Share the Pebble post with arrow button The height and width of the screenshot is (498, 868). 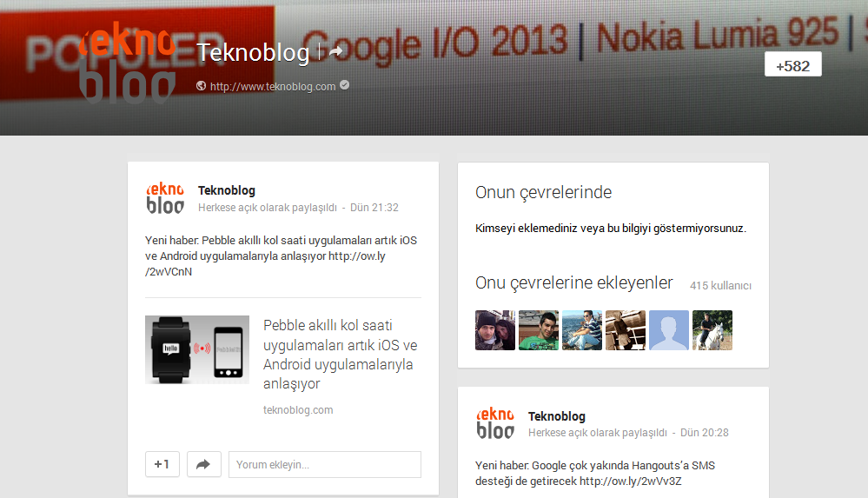click(x=203, y=464)
